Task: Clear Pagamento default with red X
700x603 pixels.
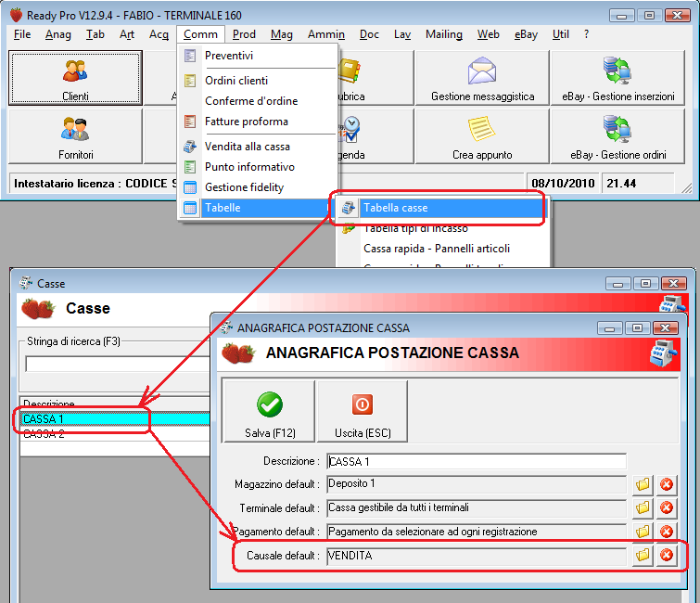Action: point(667,532)
